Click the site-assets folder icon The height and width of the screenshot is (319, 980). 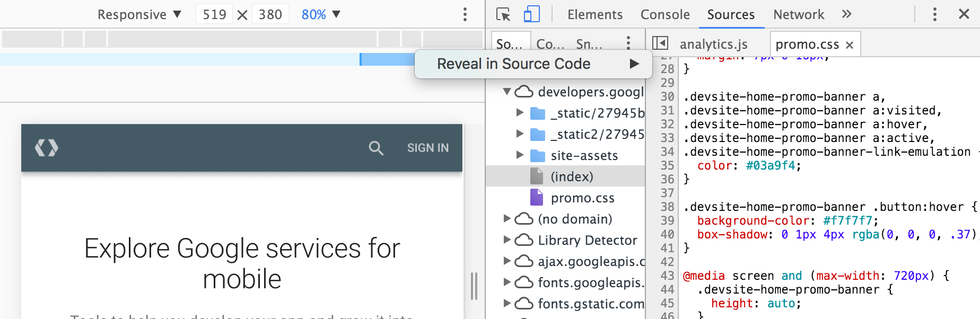tap(538, 156)
